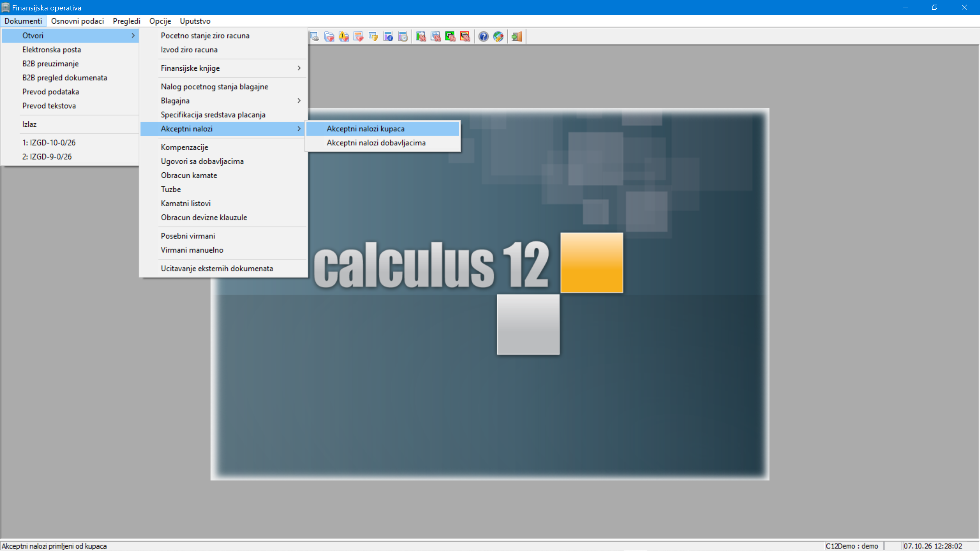Click Izlaz to exit the program
The width and height of the screenshot is (980, 551).
click(x=70, y=124)
